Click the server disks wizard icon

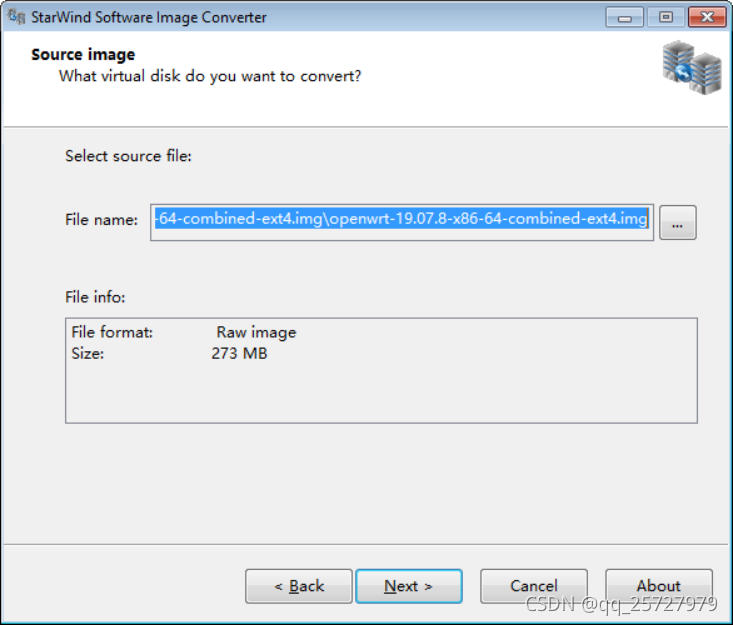point(691,69)
